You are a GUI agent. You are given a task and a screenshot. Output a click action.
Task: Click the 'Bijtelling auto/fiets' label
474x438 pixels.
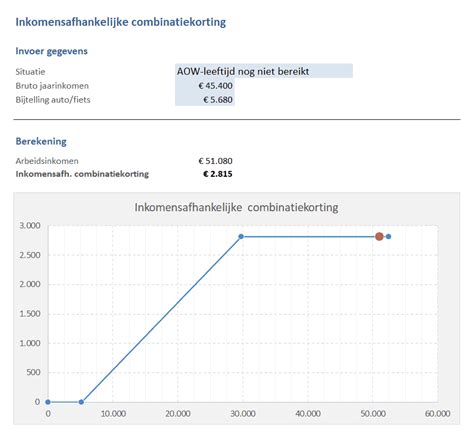point(53,100)
